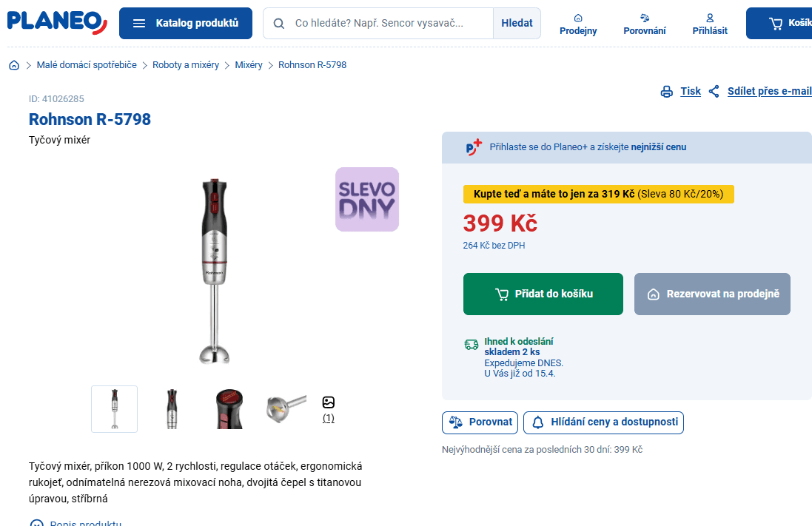The width and height of the screenshot is (812, 526).
Task: Click the Planeo logo
Action: pos(57,22)
